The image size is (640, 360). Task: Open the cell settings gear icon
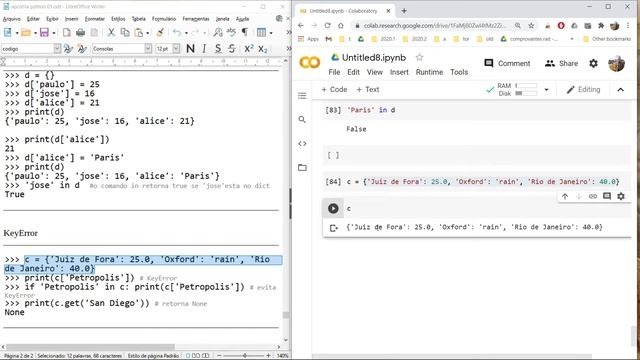tap(621, 196)
